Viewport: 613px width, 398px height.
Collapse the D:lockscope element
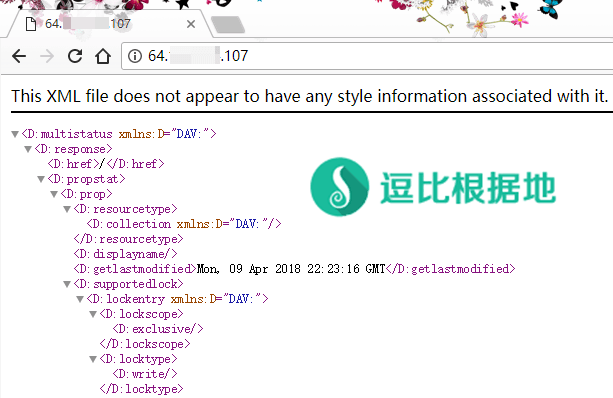coord(93,314)
